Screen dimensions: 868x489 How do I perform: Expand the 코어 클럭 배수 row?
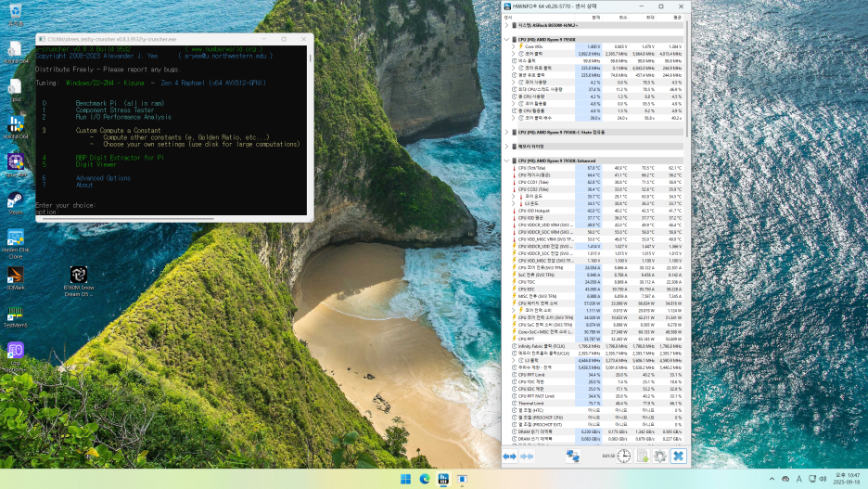513,118
